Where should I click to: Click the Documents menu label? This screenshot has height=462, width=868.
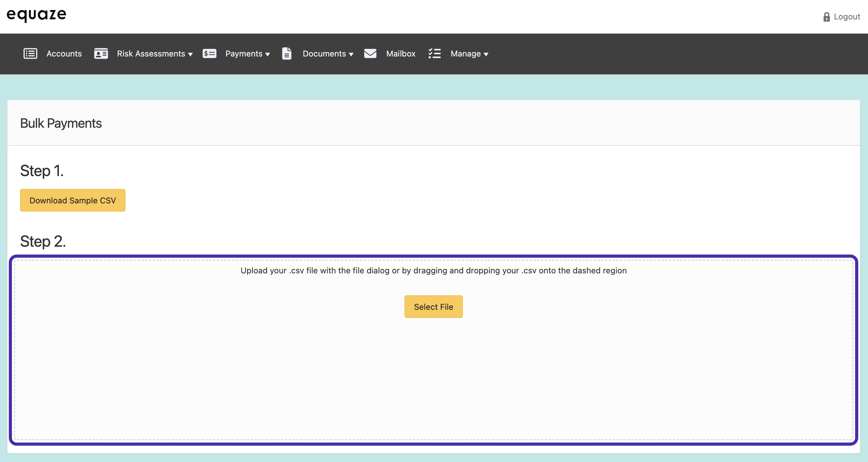[324, 54]
